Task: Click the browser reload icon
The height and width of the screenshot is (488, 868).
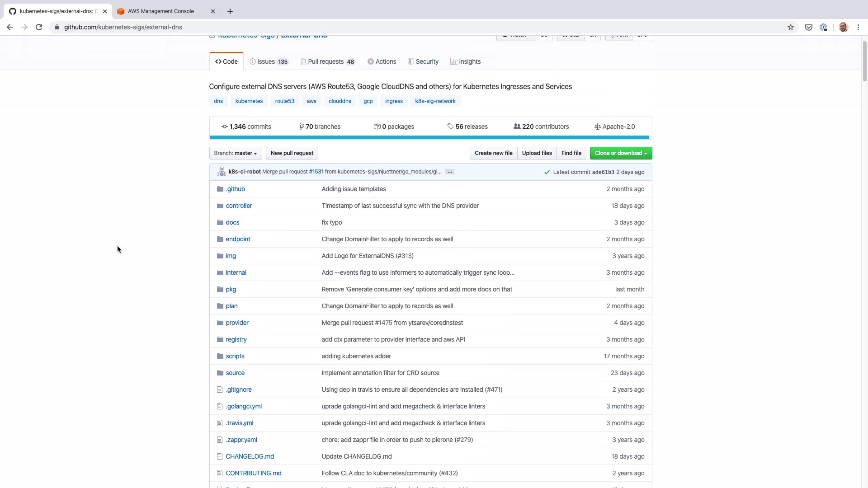Action: [x=39, y=27]
